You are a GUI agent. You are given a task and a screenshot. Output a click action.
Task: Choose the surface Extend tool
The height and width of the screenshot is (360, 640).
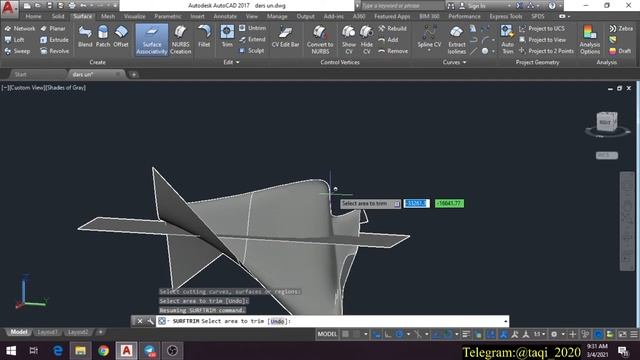tap(252, 40)
